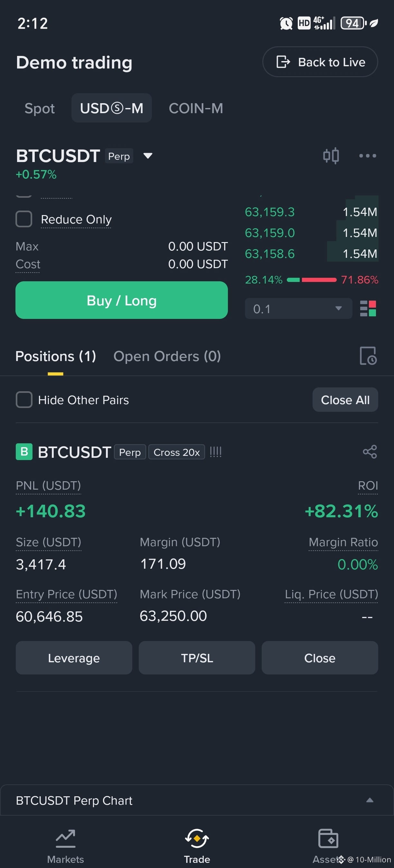Check the Hide Other Pairs box
394x868 pixels.
24,400
